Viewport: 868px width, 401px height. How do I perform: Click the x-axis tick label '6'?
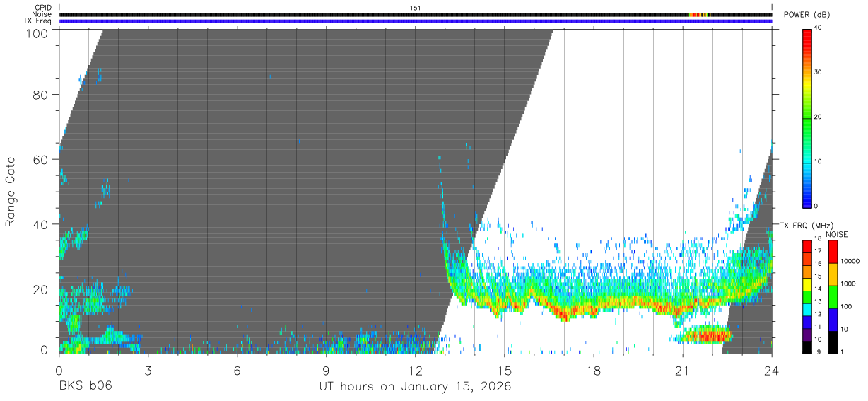click(x=237, y=371)
